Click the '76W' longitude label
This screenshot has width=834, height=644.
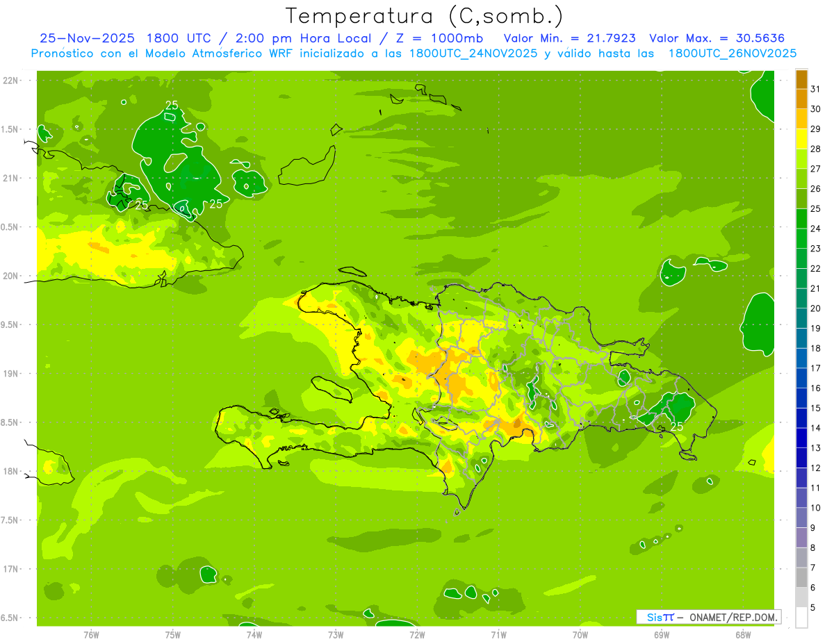click(91, 634)
